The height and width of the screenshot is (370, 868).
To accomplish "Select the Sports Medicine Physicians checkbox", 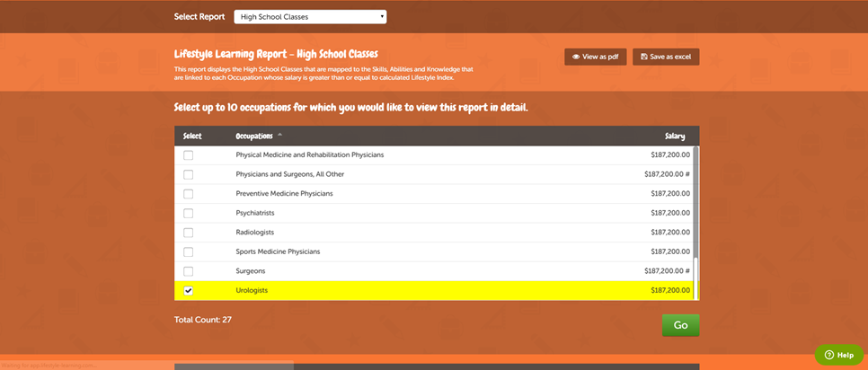I will [188, 251].
